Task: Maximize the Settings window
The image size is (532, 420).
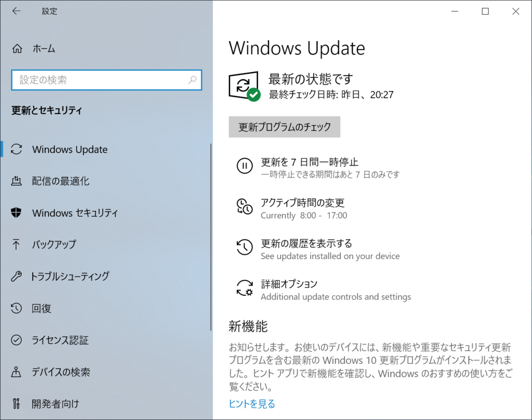Action: 486,11
